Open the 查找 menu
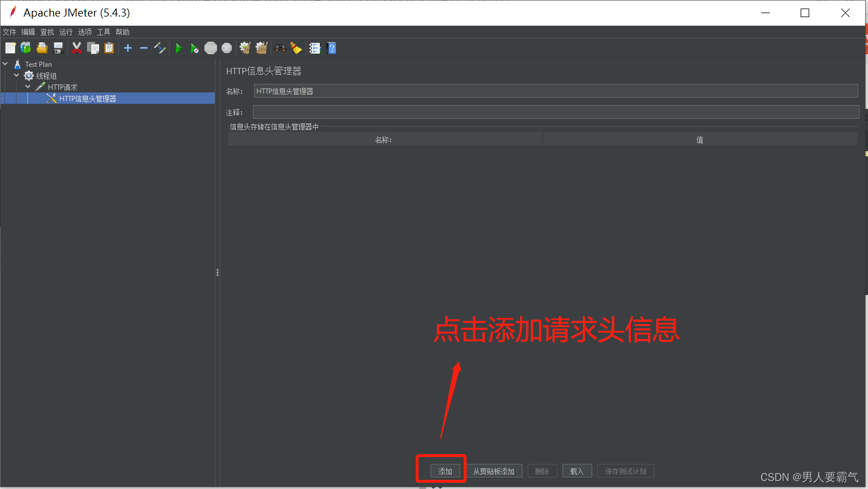 click(x=47, y=32)
